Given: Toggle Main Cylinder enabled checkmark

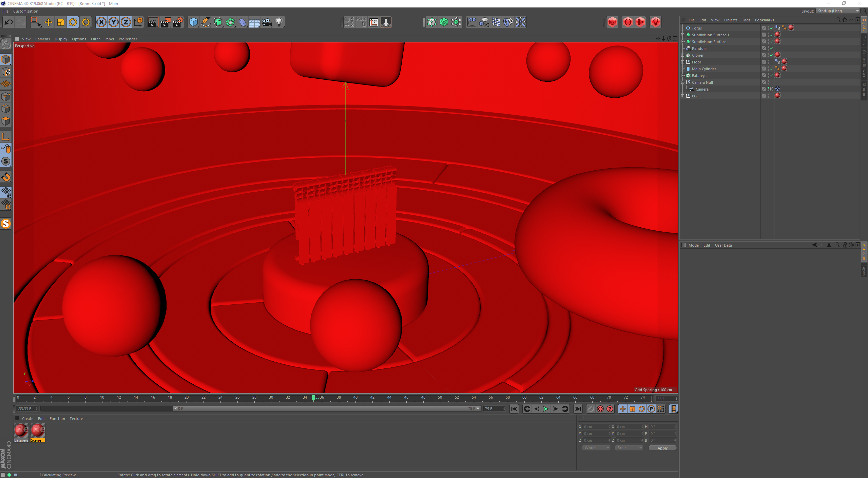Looking at the screenshot, I should [772, 69].
